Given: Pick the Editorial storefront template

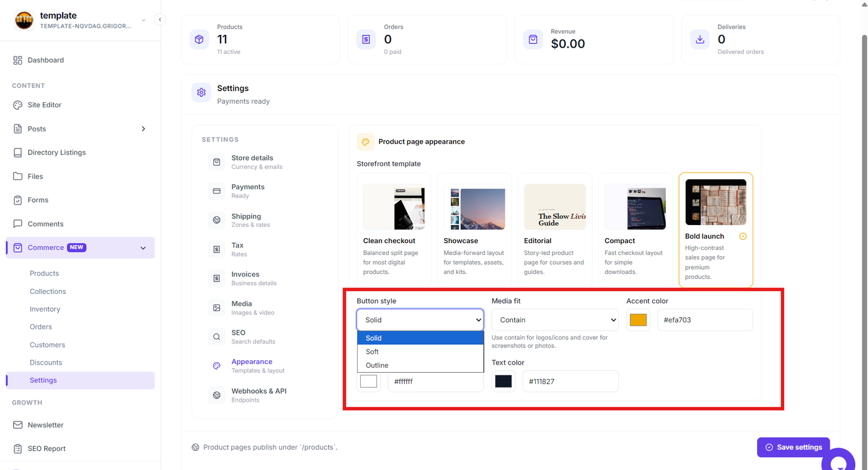Looking at the screenshot, I should pos(555,230).
